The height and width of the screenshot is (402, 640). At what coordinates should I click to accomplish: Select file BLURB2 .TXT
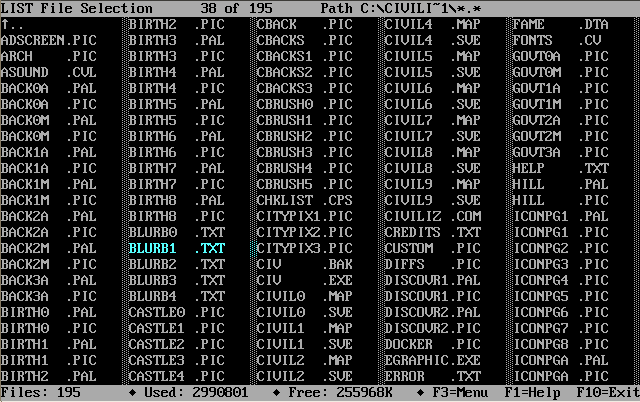click(x=176, y=264)
